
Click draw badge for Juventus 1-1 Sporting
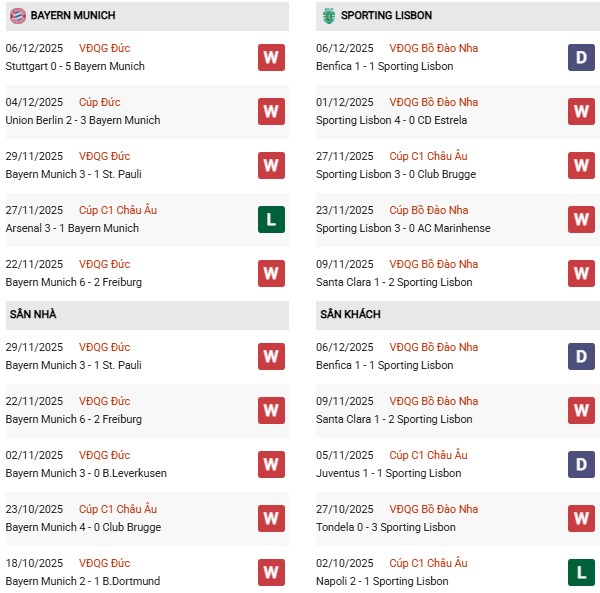[582, 464]
